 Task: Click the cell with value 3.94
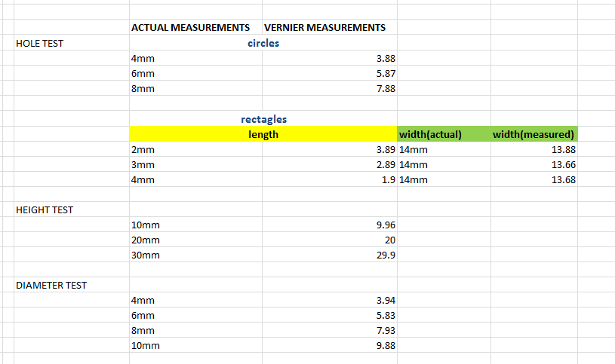(330, 300)
